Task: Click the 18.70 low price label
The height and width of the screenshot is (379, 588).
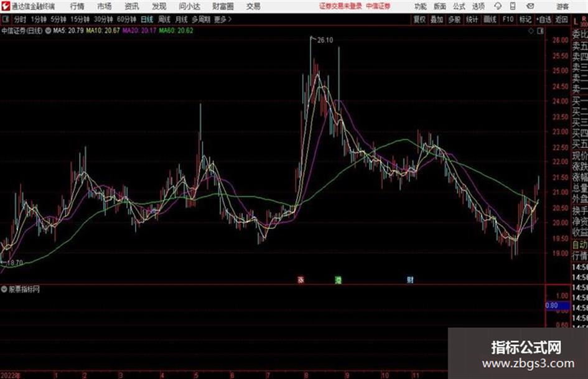Action: tap(15, 263)
